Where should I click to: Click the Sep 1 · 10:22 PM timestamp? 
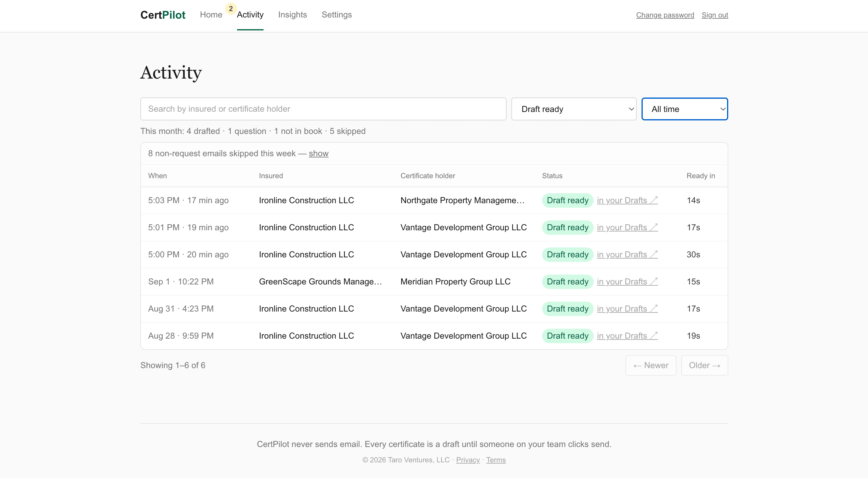coord(181,282)
